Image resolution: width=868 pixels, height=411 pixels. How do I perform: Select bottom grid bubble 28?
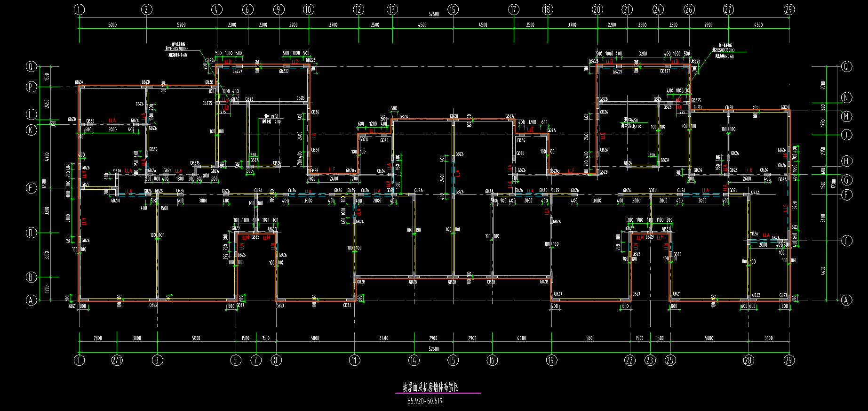pos(749,361)
